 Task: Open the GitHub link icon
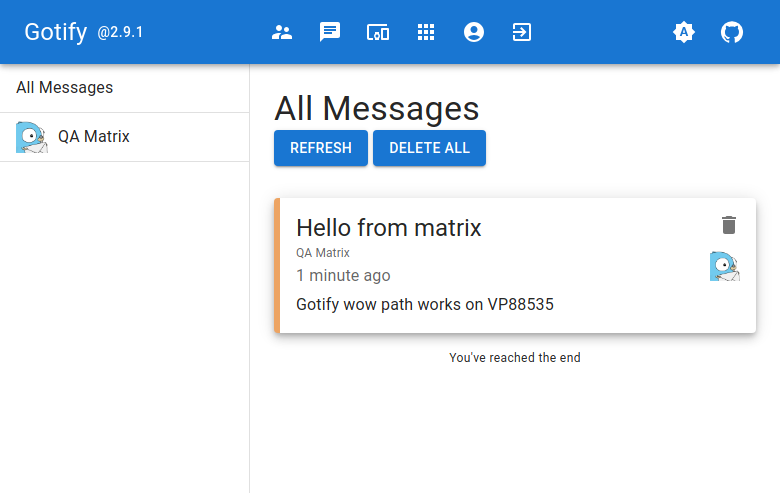point(732,32)
